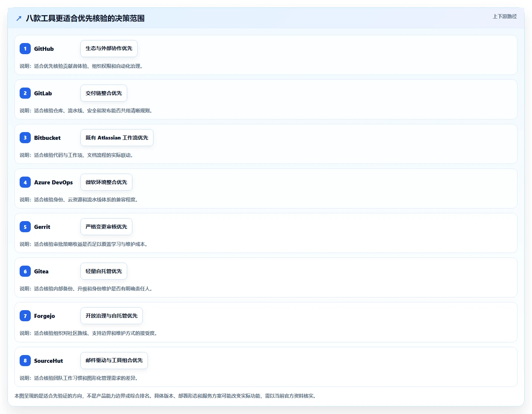Select the 邮件驱动与工具组合优先 tag

pos(114,361)
